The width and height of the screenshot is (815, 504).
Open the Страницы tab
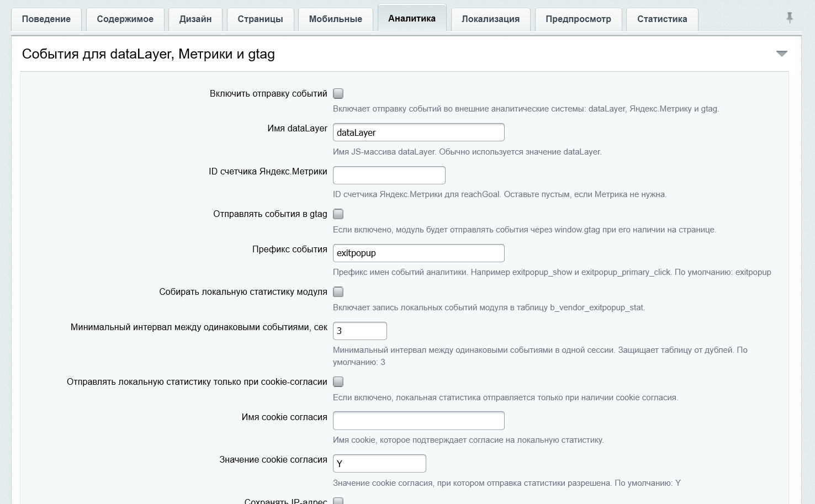tap(261, 19)
